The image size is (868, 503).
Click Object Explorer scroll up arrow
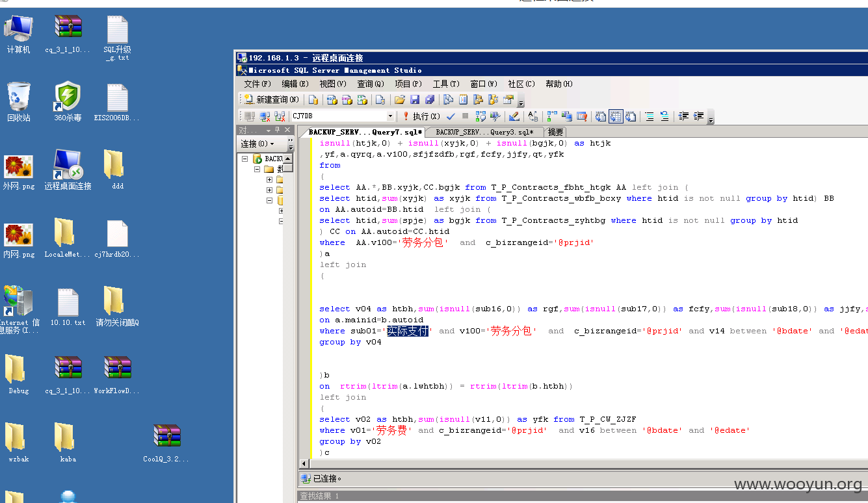pyautogui.click(x=288, y=158)
